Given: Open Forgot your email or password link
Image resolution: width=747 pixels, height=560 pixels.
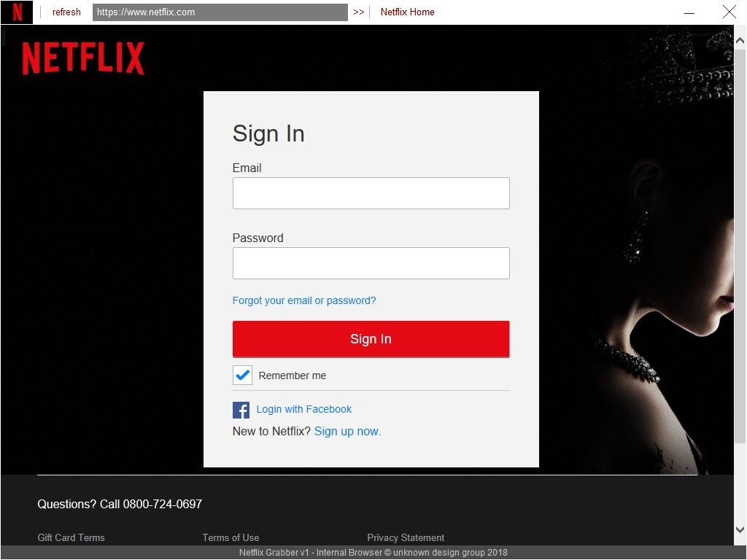Looking at the screenshot, I should pos(304,300).
